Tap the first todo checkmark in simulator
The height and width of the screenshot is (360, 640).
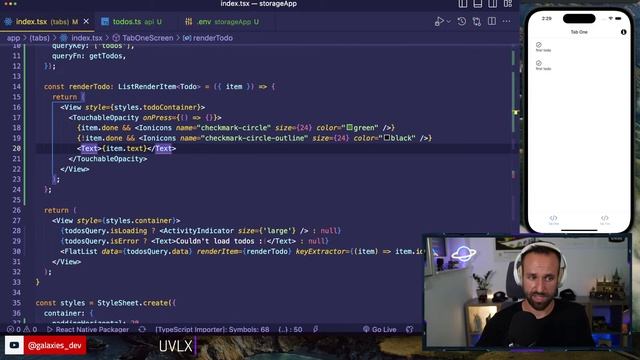(x=539, y=44)
